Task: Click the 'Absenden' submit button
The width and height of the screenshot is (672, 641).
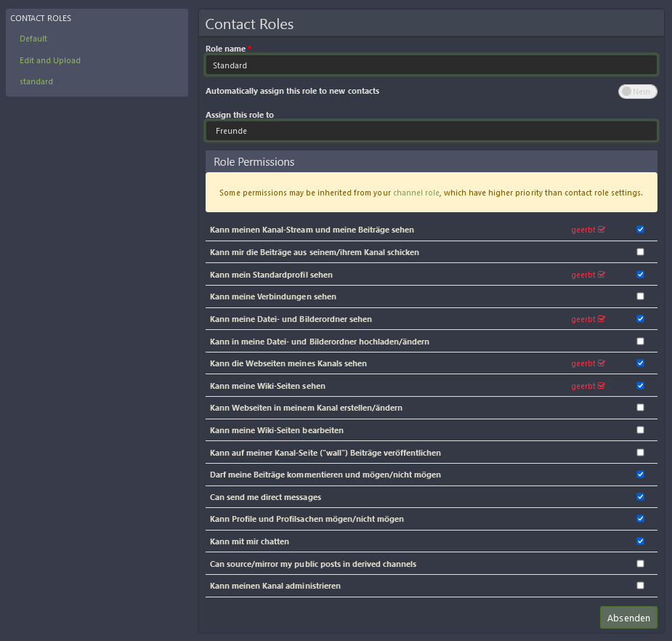Action: (628, 618)
